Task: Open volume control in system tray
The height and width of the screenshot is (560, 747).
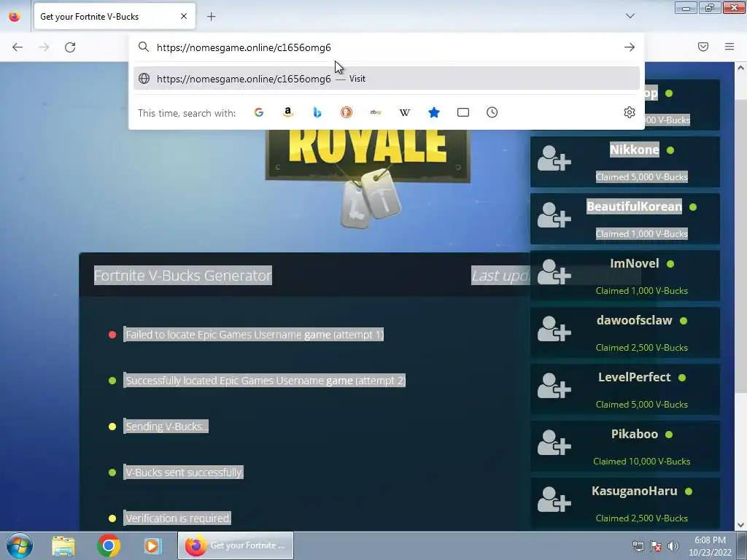Action: tap(673, 546)
